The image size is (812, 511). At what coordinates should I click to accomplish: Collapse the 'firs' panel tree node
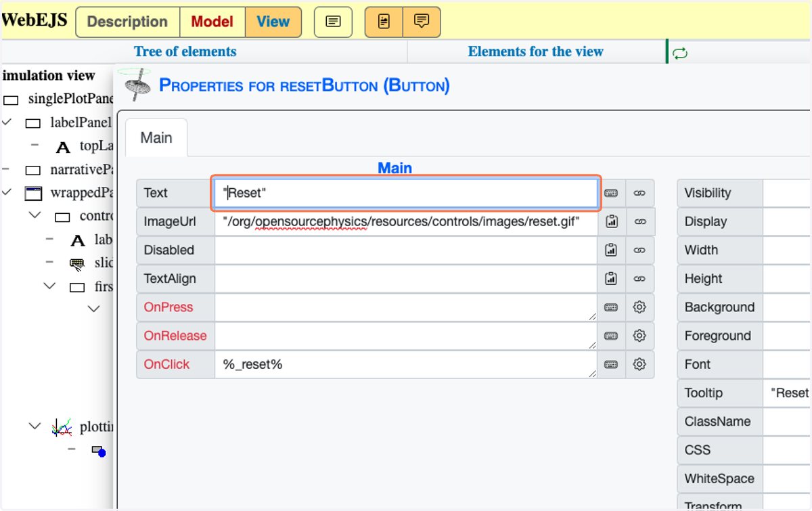point(49,286)
